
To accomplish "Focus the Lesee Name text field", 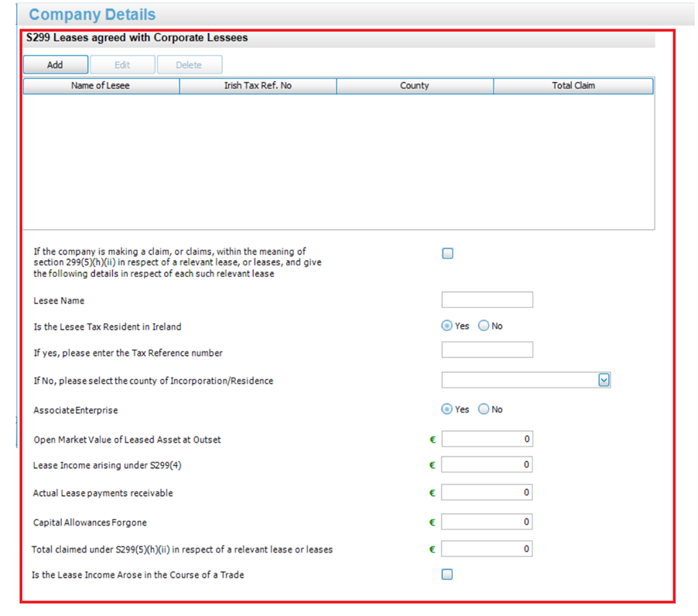I will (x=487, y=299).
